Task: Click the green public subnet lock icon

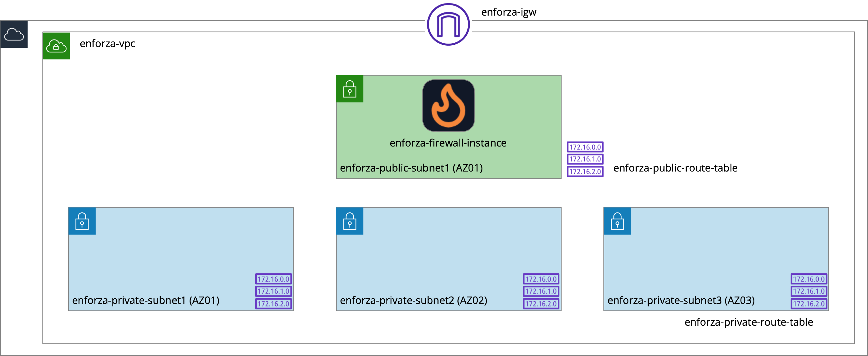Action: click(350, 89)
